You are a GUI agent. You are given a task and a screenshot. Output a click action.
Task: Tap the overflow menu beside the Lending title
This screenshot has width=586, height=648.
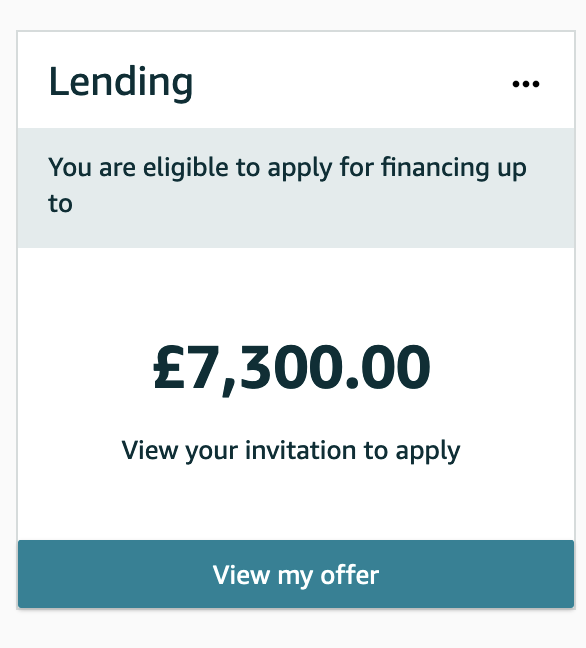(x=526, y=84)
